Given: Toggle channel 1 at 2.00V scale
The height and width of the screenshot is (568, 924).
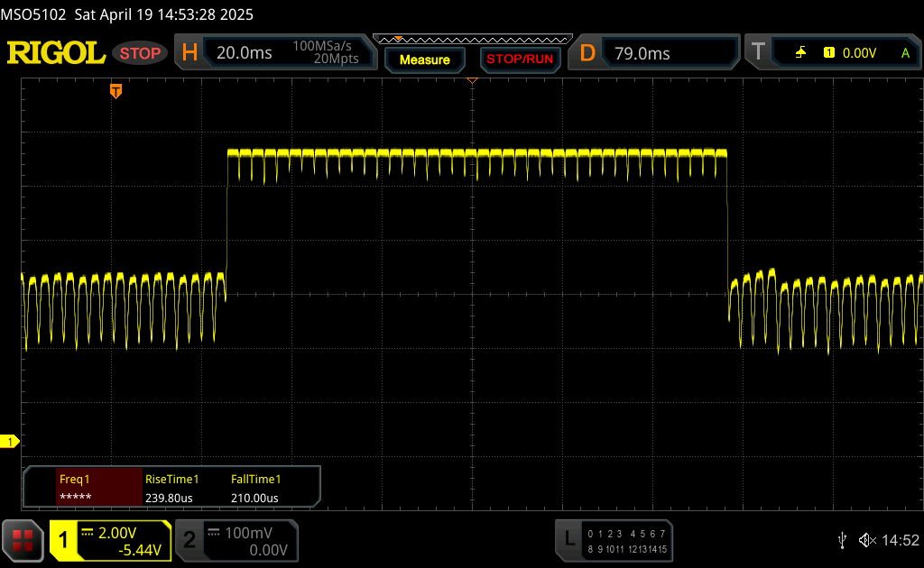Looking at the screenshot, I should point(110,540).
